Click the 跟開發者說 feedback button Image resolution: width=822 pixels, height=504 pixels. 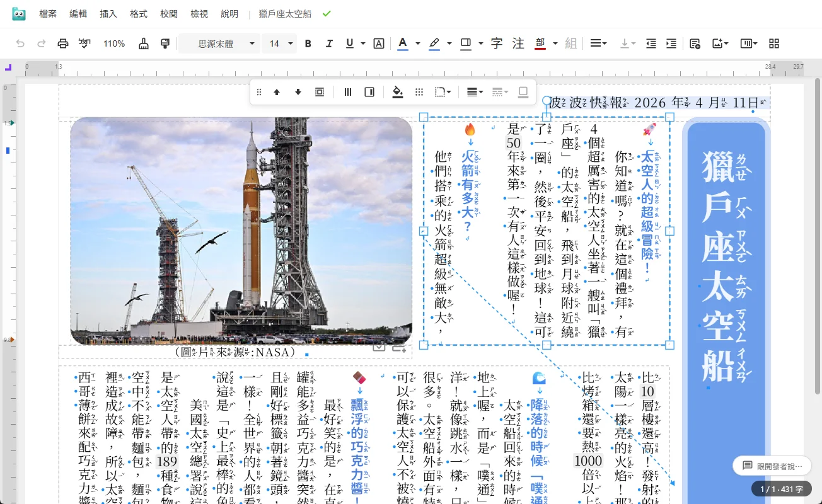pos(772,466)
